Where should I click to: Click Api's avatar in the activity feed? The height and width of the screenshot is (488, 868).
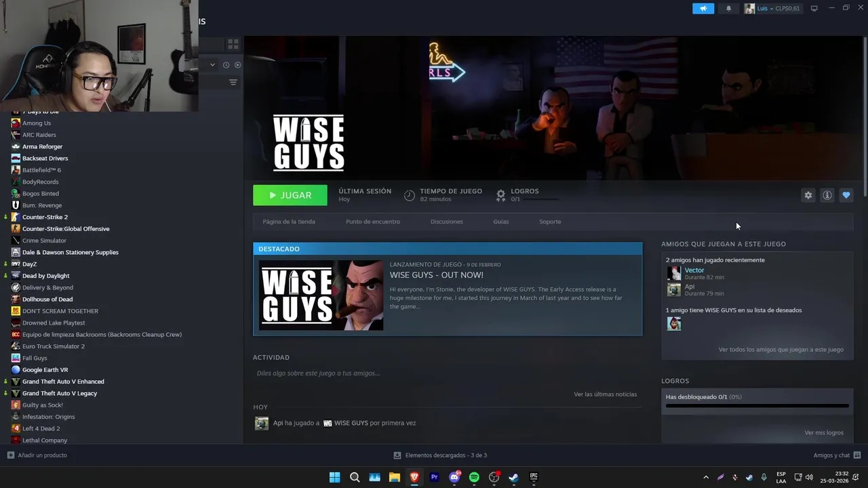262,424
